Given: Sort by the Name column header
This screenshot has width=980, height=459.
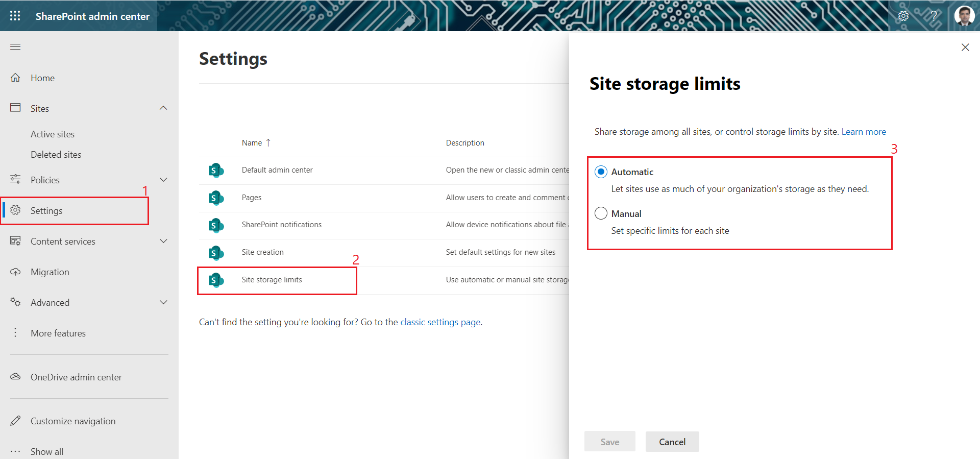Looking at the screenshot, I should pos(252,143).
